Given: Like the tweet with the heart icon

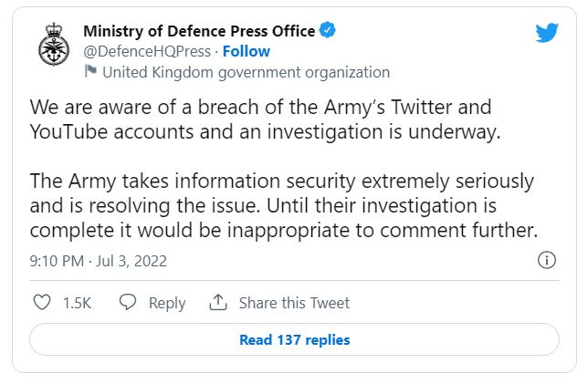Looking at the screenshot, I should (42, 302).
